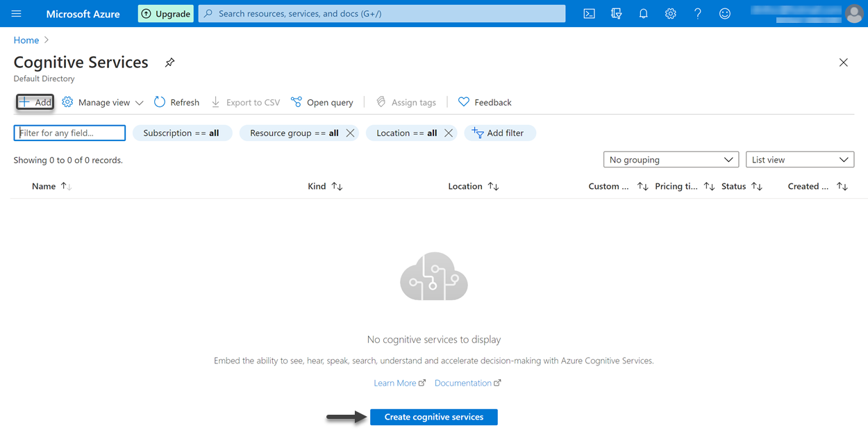Remove the Resource group filter
This screenshot has width=868, height=446.
coord(350,133)
